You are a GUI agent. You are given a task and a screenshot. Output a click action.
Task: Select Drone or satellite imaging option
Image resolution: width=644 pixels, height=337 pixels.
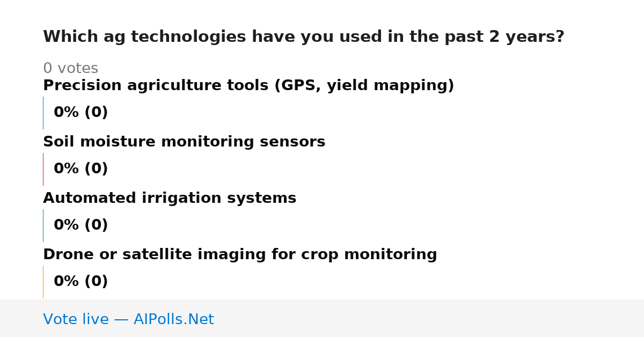click(240, 255)
